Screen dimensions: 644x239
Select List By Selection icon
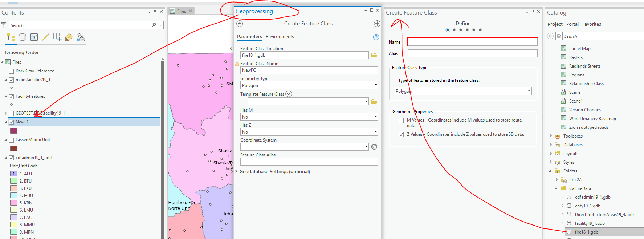click(x=34, y=37)
